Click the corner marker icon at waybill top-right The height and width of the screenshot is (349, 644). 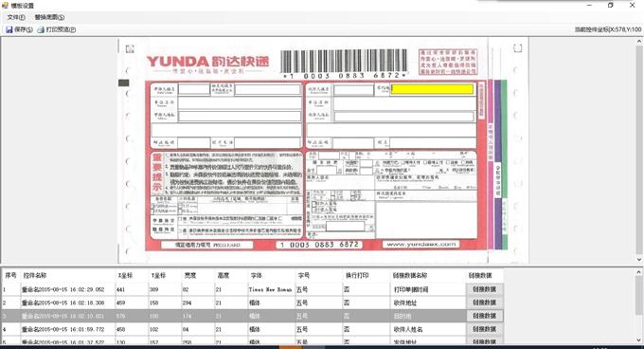tap(517, 48)
